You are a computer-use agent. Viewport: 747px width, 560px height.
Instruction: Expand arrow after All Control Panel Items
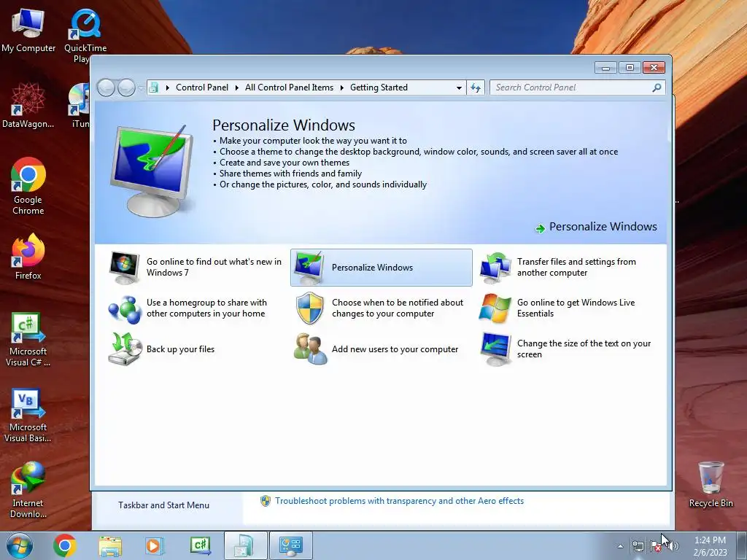(x=342, y=87)
